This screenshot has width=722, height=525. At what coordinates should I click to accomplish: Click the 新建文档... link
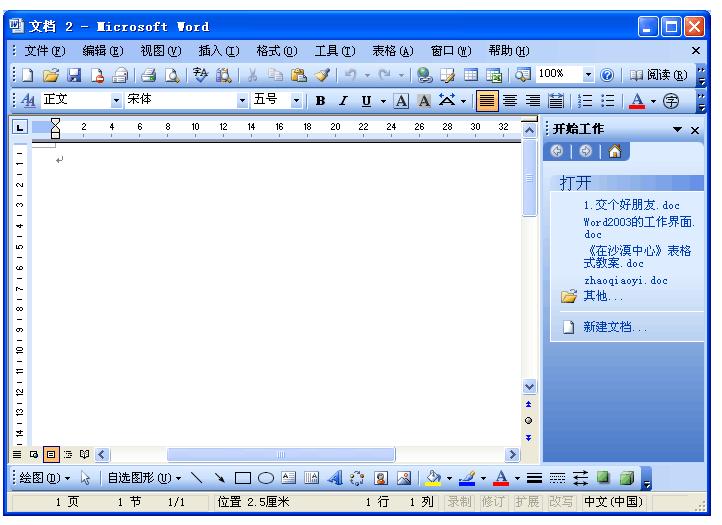point(615,327)
